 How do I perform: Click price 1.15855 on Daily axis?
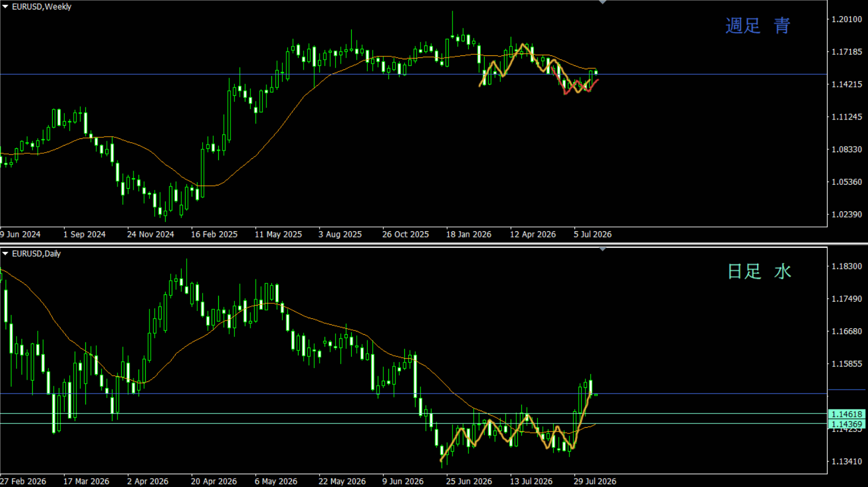click(847, 364)
